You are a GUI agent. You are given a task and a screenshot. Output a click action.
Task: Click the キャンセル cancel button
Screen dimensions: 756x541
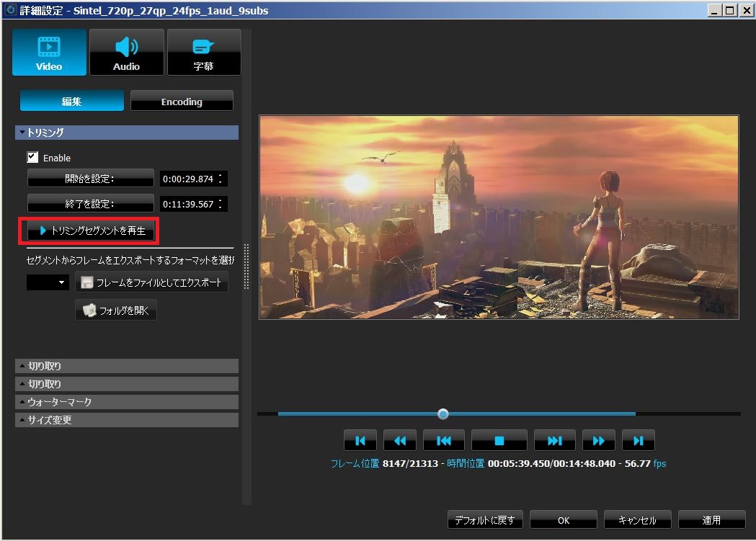(x=637, y=520)
